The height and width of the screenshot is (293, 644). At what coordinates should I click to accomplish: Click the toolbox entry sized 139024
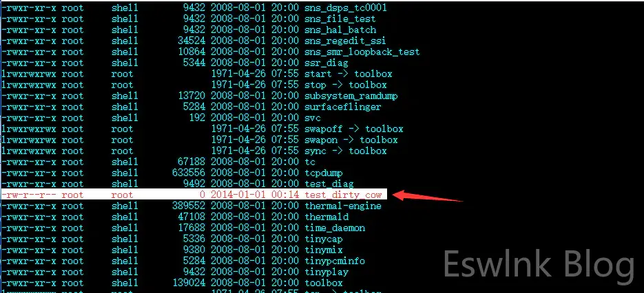(323, 283)
